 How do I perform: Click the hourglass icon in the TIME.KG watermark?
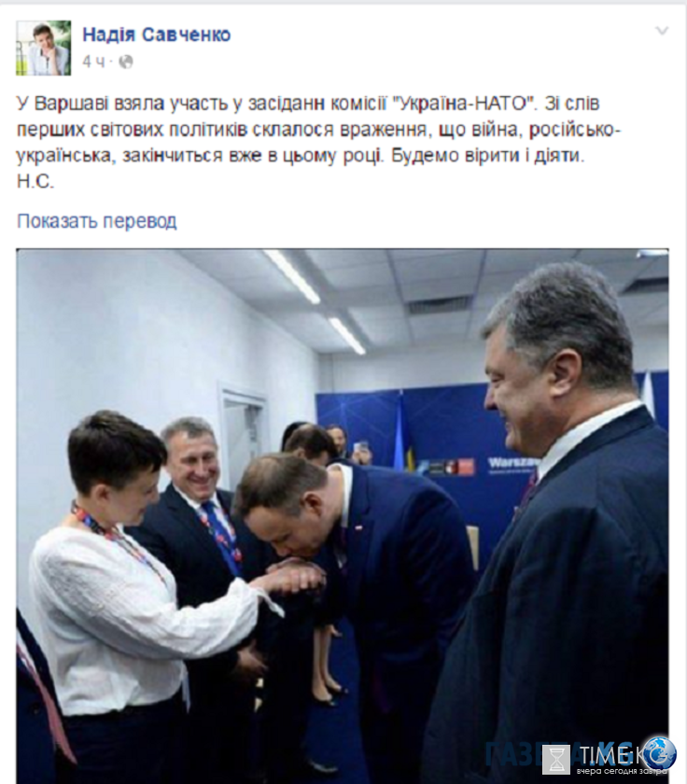tap(556, 759)
